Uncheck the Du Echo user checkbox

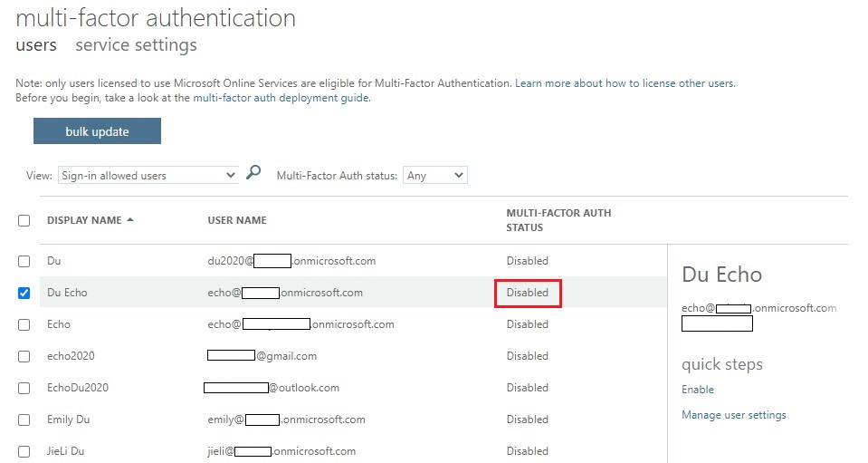tap(24, 293)
